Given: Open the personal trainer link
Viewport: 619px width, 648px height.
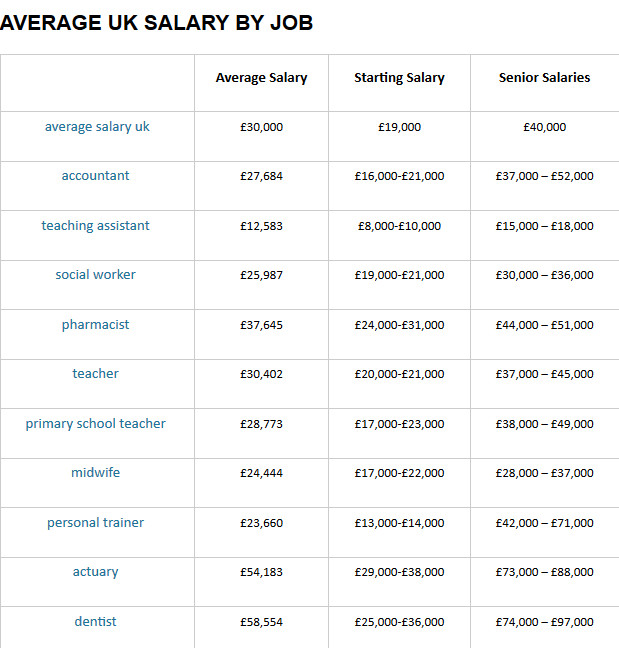Looking at the screenshot, I should coord(95,523).
